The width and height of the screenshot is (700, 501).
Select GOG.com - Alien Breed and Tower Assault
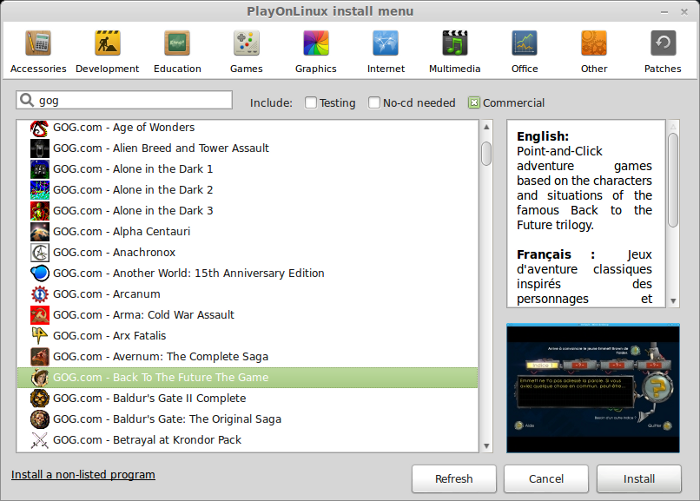(x=247, y=148)
